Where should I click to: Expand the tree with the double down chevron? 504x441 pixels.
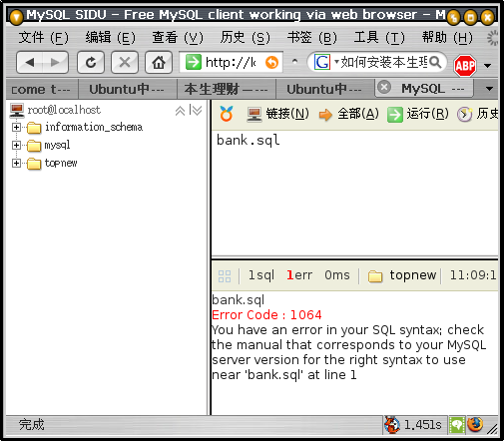click(x=196, y=110)
